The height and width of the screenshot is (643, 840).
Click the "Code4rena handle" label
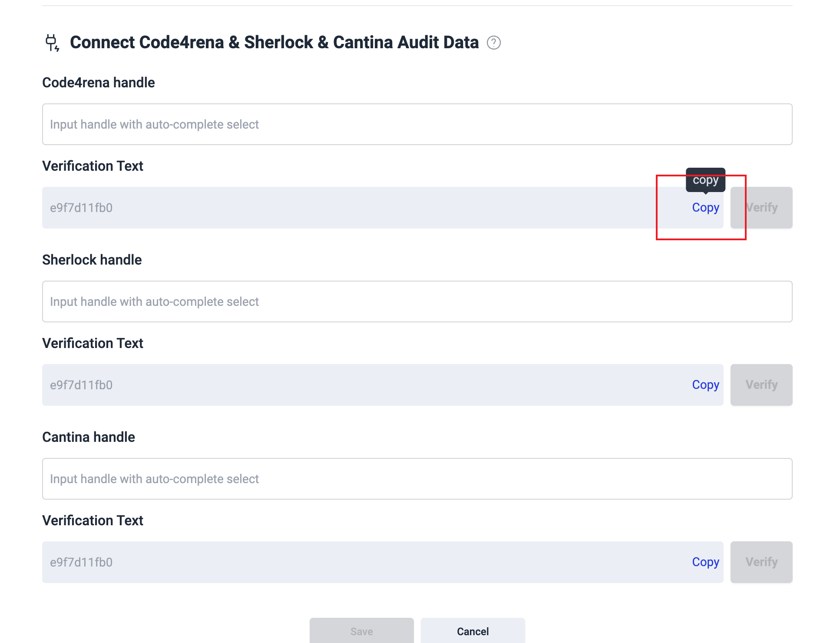pos(99,83)
